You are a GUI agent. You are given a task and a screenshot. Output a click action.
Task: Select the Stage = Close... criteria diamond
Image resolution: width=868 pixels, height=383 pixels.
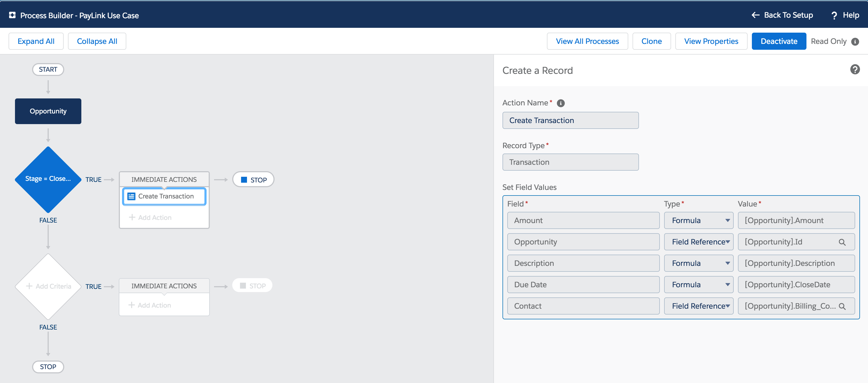tap(48, 179)
